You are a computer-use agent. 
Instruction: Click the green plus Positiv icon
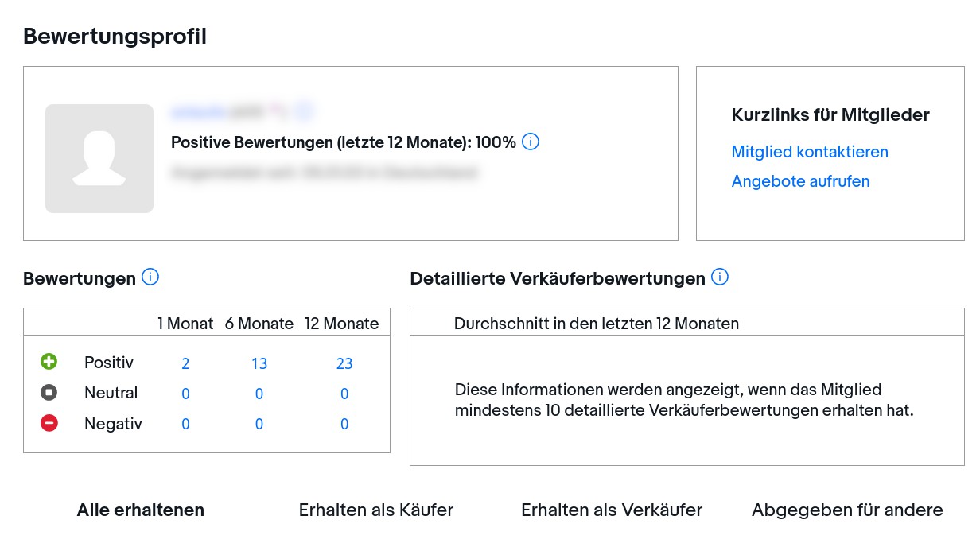click(x=49, y=363)
